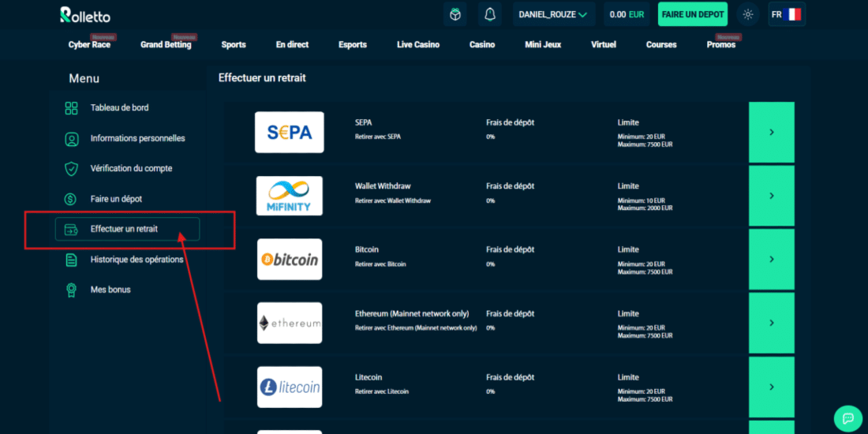
Task: Select the MiFinity wallet logo
Action: [290, 196]
